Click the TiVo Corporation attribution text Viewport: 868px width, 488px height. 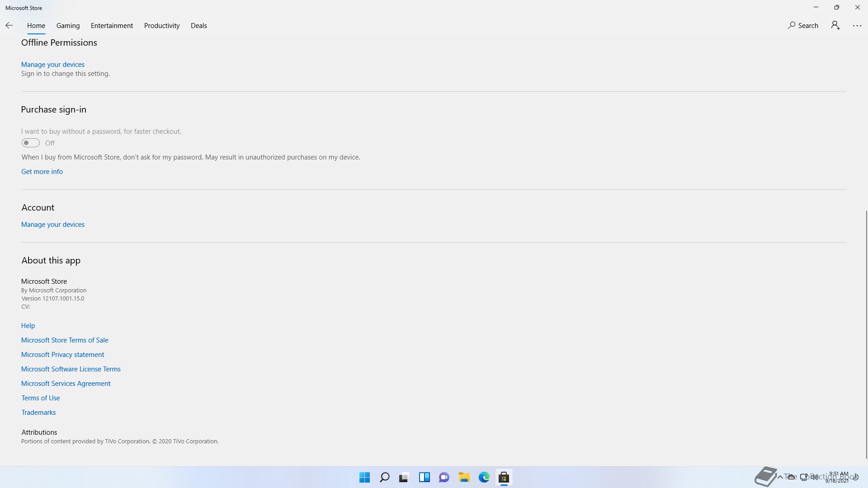(120, 441)
